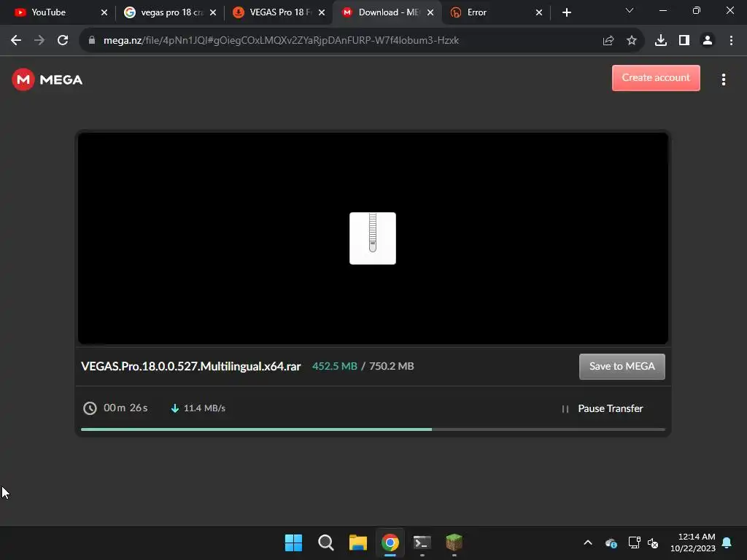The image size is (747, 560).
Task: Pause the transfer
Action: pos(603,408)
